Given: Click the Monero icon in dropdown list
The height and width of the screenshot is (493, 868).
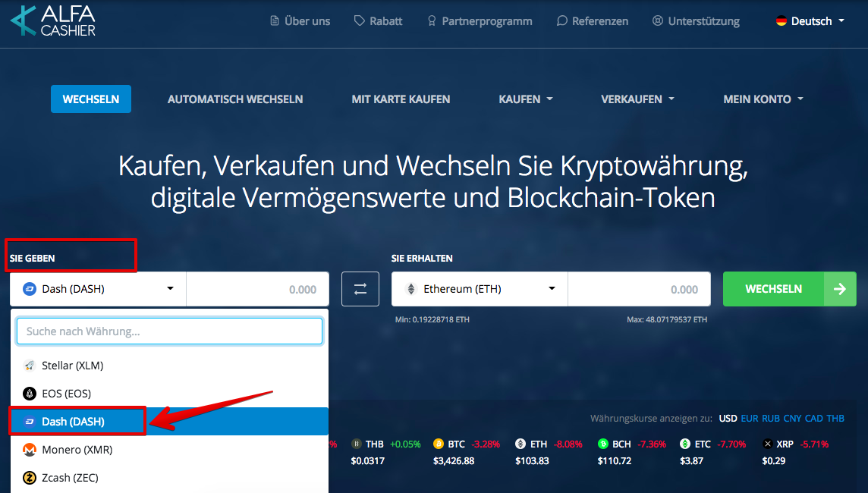Looking at the screenshot, I should 30,450.
